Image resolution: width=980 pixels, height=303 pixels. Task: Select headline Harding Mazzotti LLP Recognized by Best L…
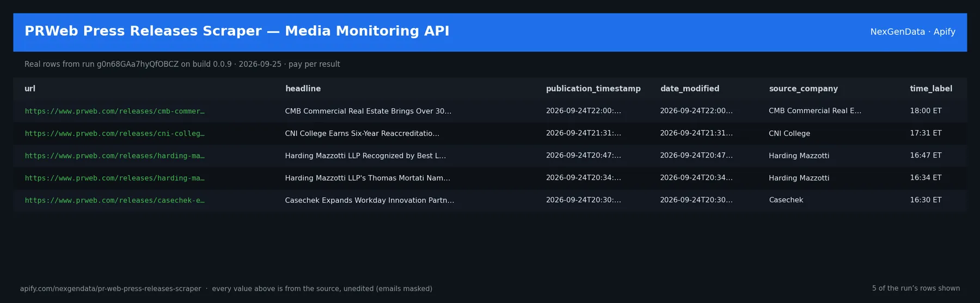pos(365,156)
